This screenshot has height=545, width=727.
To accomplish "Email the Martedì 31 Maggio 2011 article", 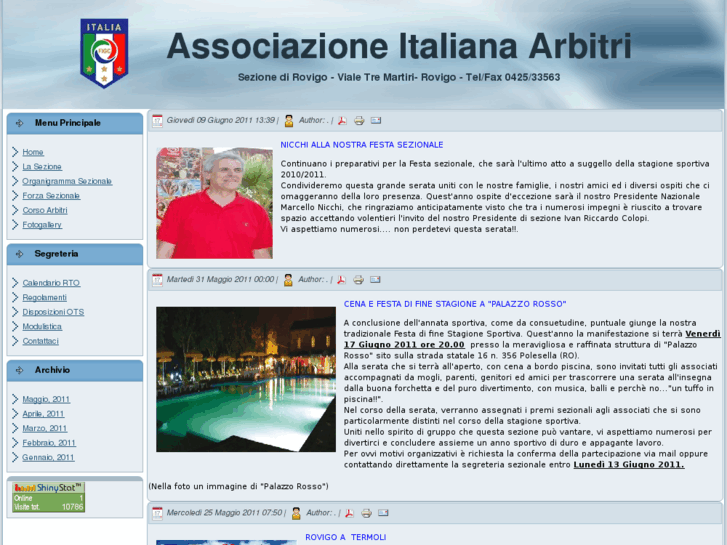I will coord(375,280).
